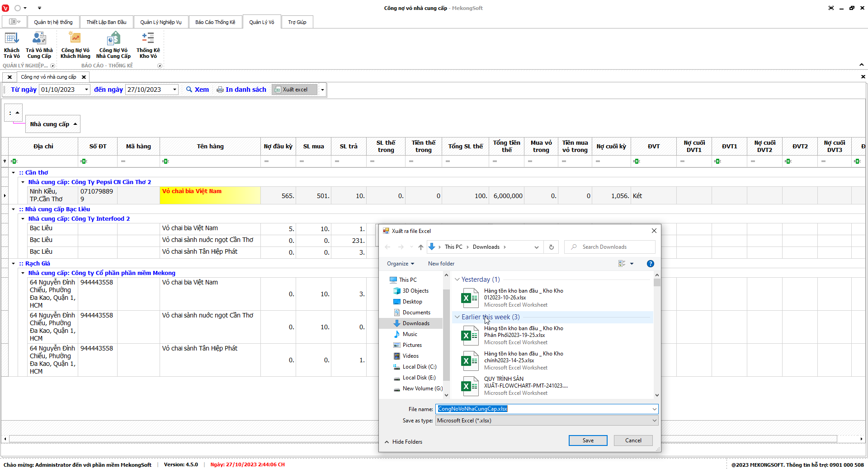
Task: Click the help icon in save dialog
Action: pos(650,264)
